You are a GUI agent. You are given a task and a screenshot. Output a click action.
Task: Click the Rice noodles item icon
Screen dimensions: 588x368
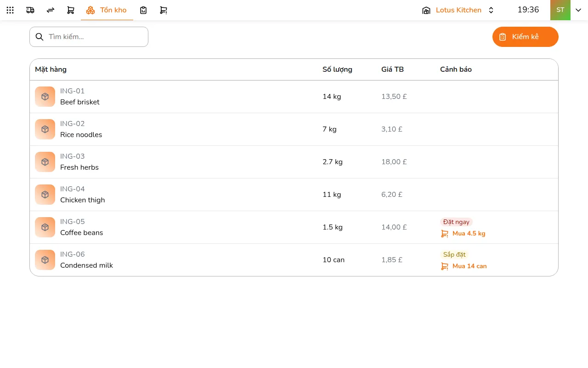[x=45, y=129]
